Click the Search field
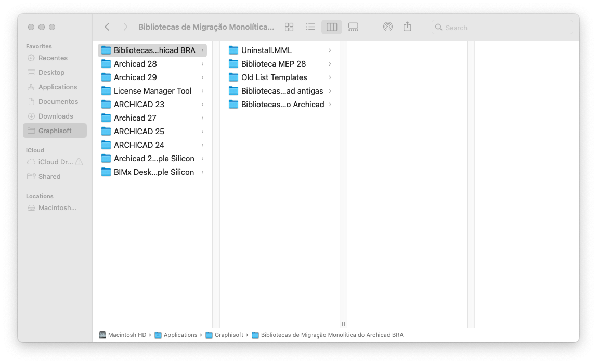This screenshot has height=364, width=597. point(502,28)
